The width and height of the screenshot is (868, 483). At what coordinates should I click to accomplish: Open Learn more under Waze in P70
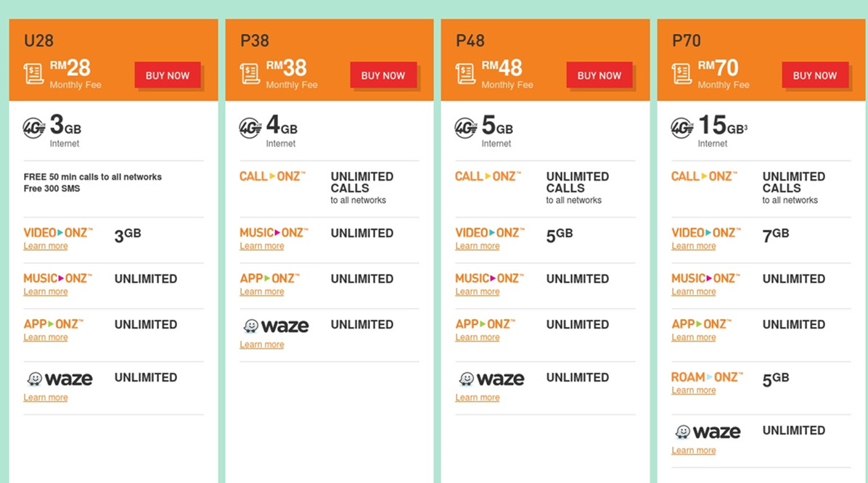pos(693,450)
